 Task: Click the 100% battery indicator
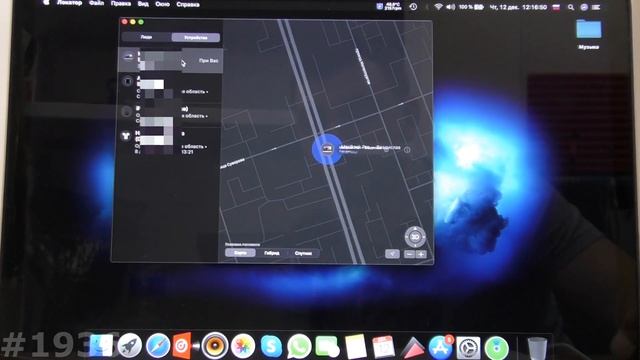pyautogui.click(x=471, y=7)
